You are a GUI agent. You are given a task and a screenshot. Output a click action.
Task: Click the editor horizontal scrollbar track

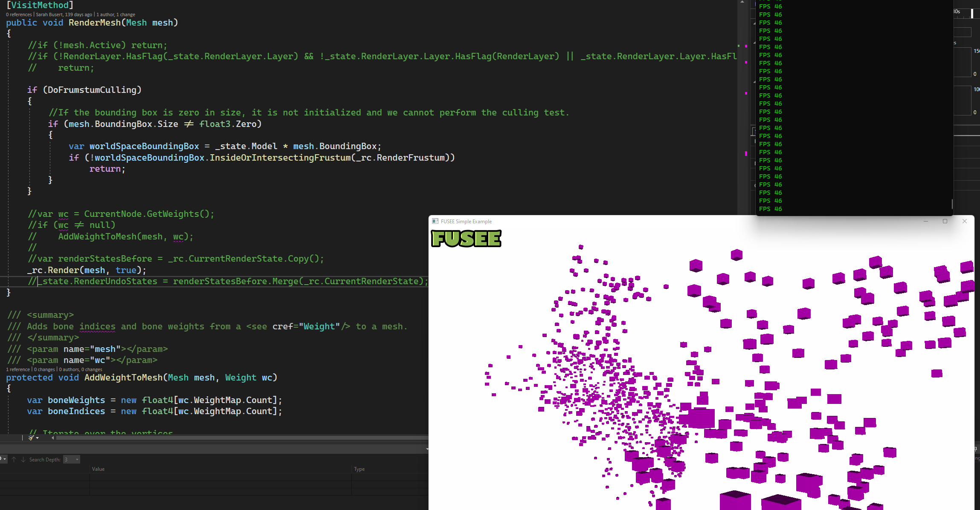tap(239, 438)
